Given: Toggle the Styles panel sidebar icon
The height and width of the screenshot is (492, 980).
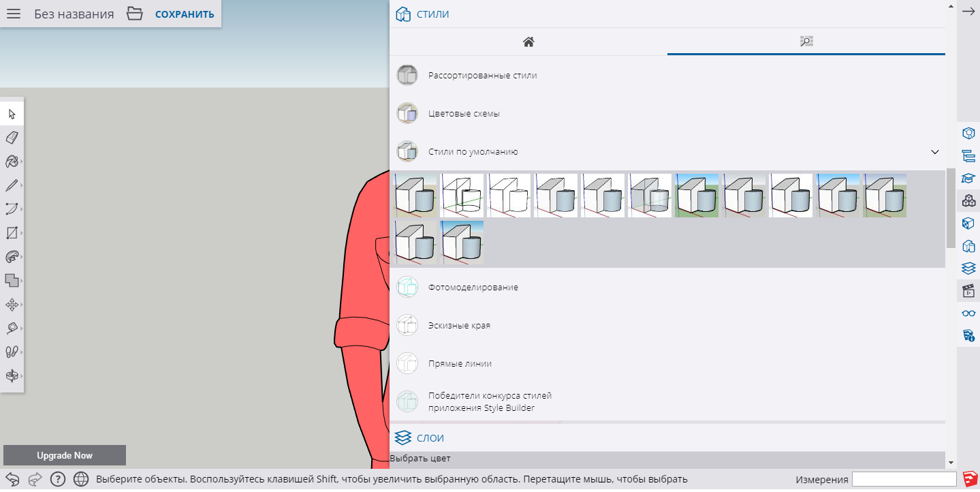Looking at the screenshot, I should (968, 246).
